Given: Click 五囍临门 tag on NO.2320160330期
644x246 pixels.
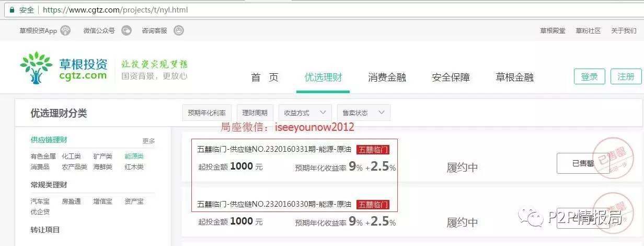Looking at the screenshot, I should pyautogui.click(x=373, y=204).
